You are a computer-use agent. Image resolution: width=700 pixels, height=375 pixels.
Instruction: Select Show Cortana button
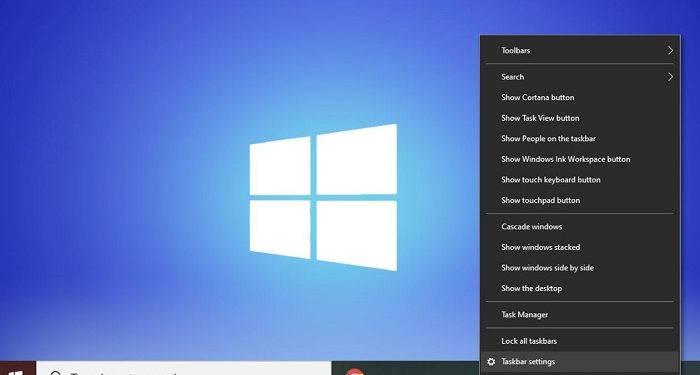[x=580, y=97]
